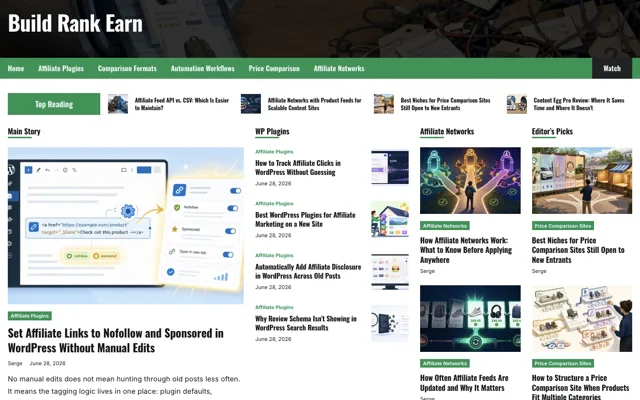This screenshot has width=640, height=400.
Task: Click the Top Reading label button
Action: click(54, 104)
